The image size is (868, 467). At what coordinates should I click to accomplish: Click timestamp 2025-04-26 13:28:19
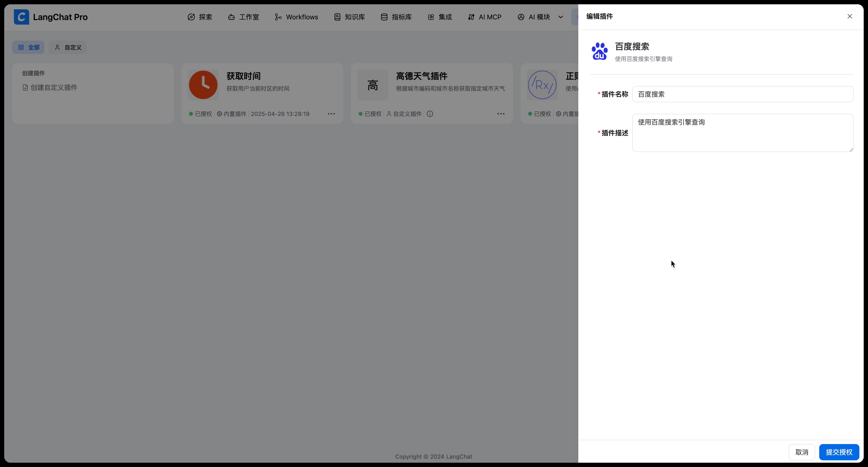[x=280, y=114]
